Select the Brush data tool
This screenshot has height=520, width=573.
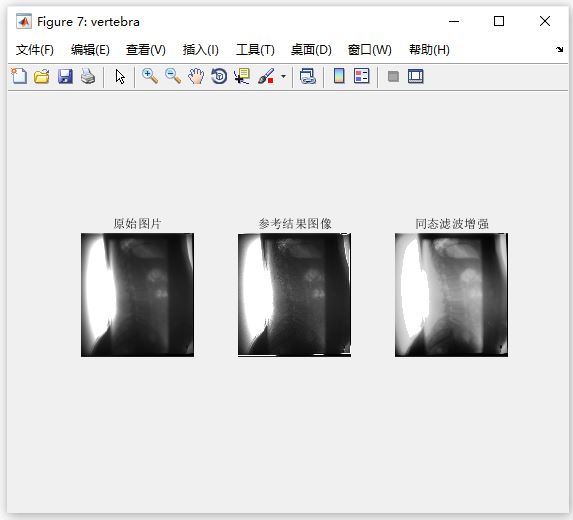[266, 76]
